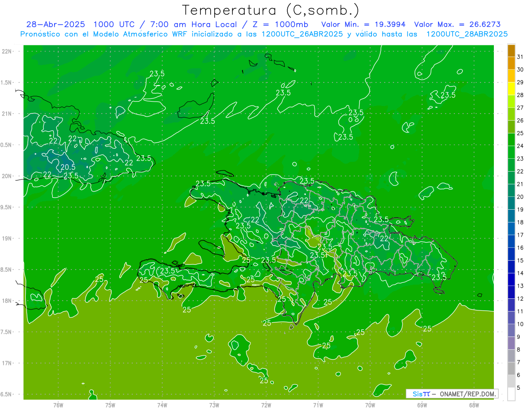Click brown-orange band above label 31
The height and width of the screenshot is (411, 532).
511,51
